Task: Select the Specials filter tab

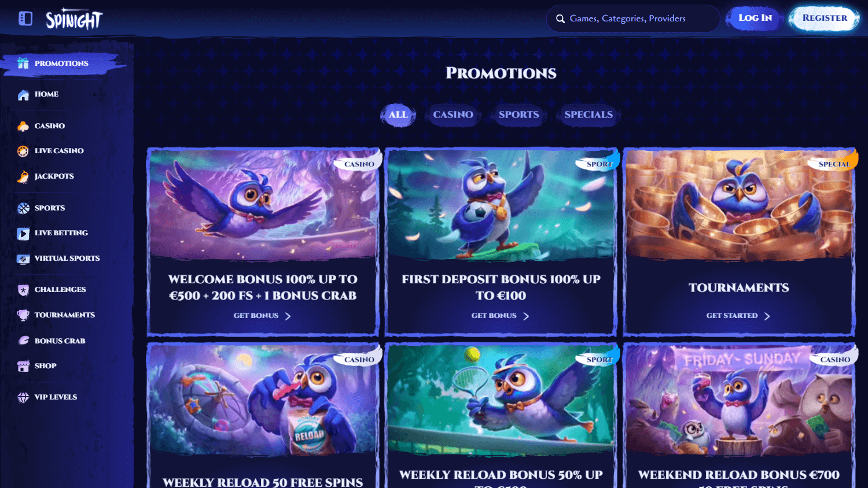Action: (x=589, y=114)
